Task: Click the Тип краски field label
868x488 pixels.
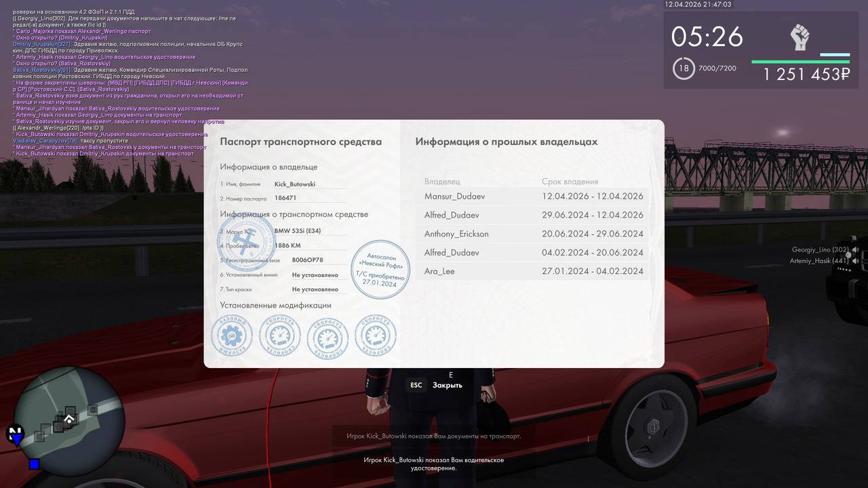Action: [235, 289]
